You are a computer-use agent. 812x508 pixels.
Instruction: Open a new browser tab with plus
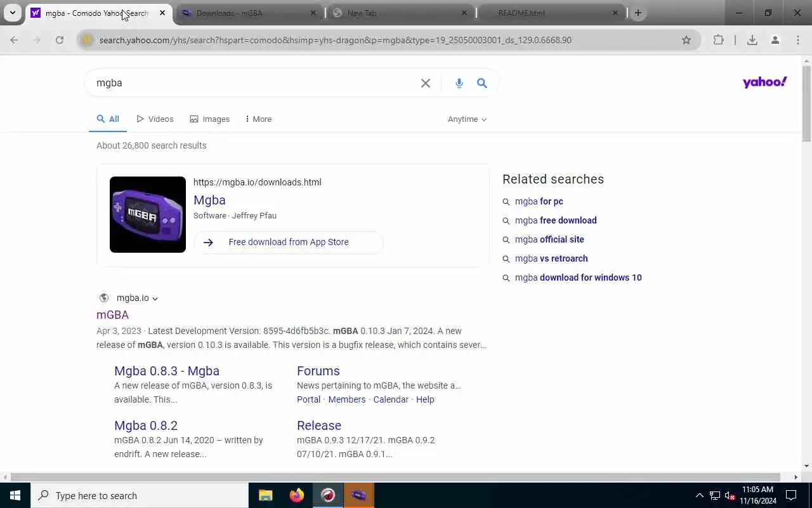click(638, 13)
